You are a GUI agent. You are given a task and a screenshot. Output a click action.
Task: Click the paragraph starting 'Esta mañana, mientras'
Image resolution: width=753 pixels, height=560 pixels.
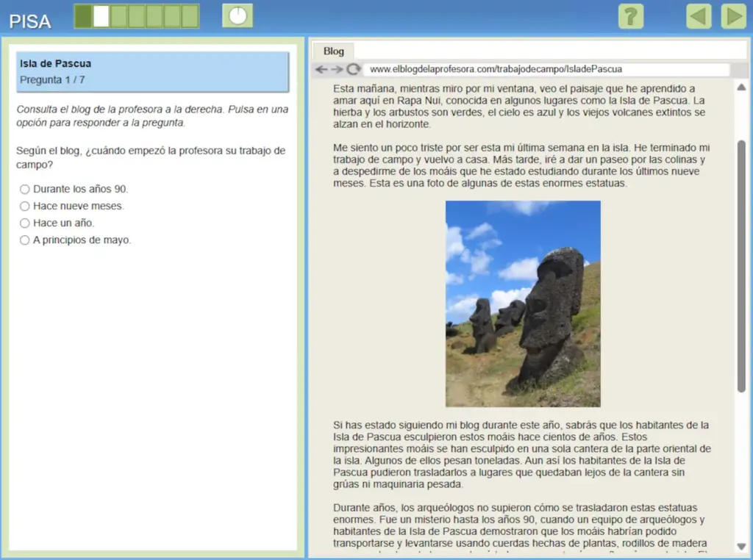[519, 106]
